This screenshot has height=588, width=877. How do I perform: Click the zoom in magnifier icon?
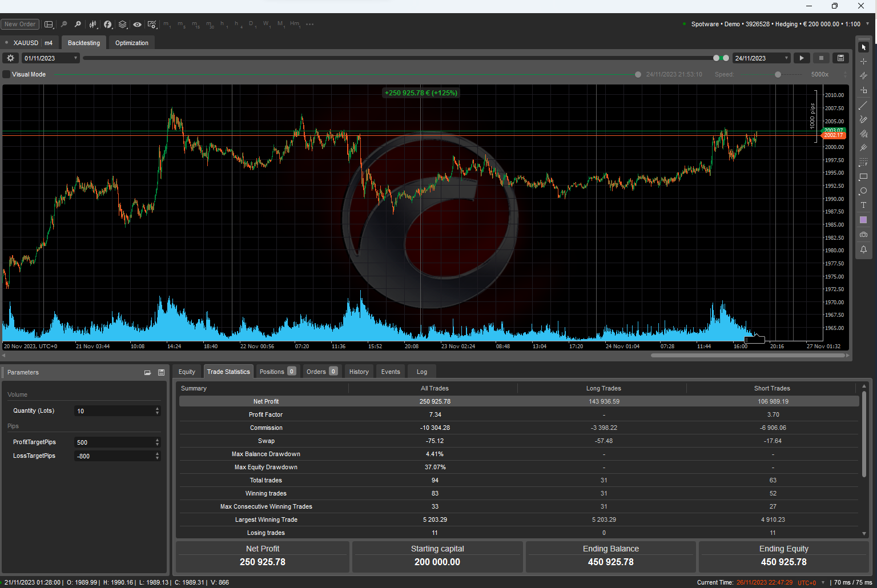78,25
